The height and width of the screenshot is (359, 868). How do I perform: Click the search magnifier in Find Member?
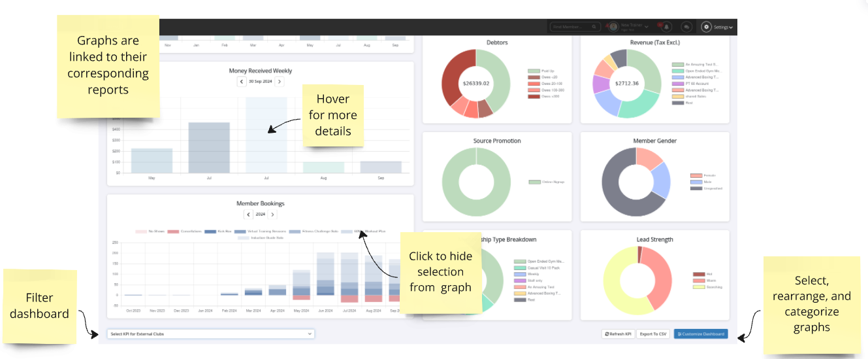click(x=594, y=27)
